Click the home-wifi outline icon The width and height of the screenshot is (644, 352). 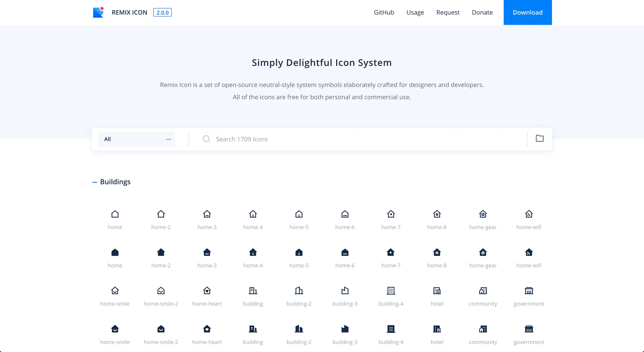[x=529, y=214]
